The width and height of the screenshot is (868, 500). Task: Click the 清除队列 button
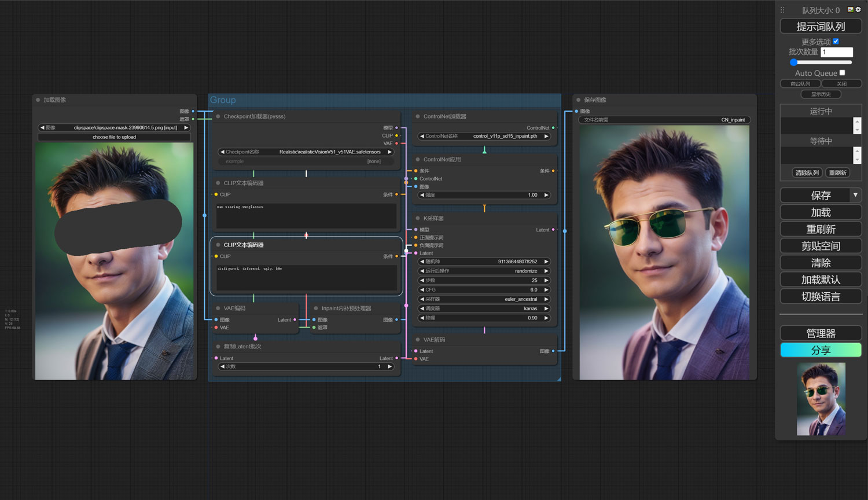click(807, 172)
